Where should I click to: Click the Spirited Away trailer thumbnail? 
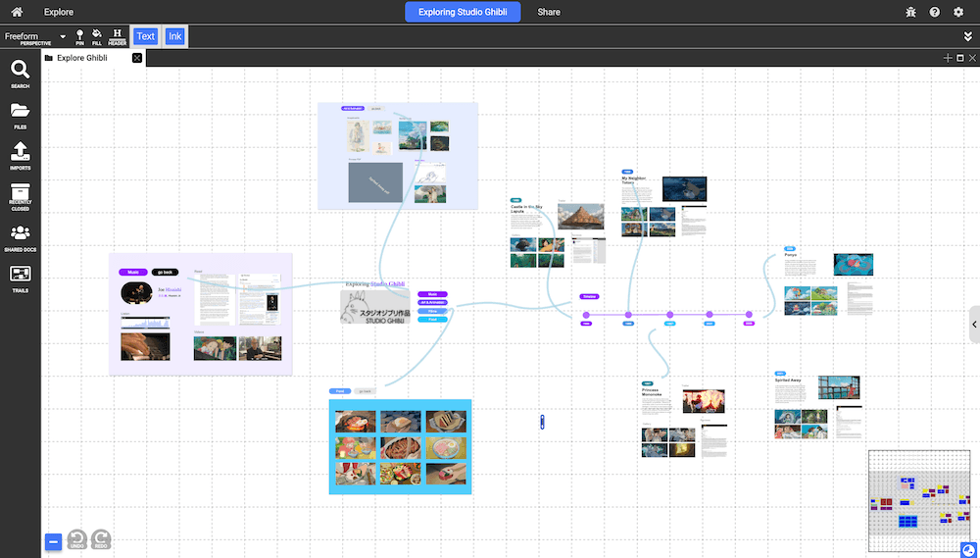tap(839, 387)
